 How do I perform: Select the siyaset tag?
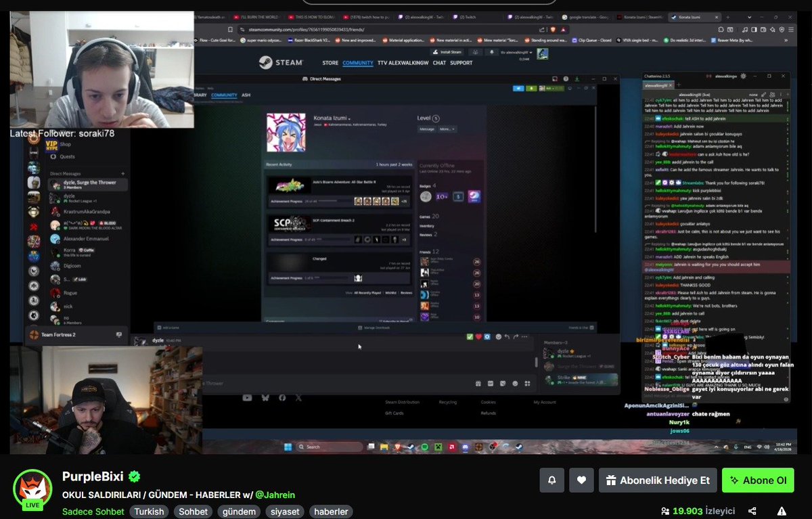tap(284, 512)
